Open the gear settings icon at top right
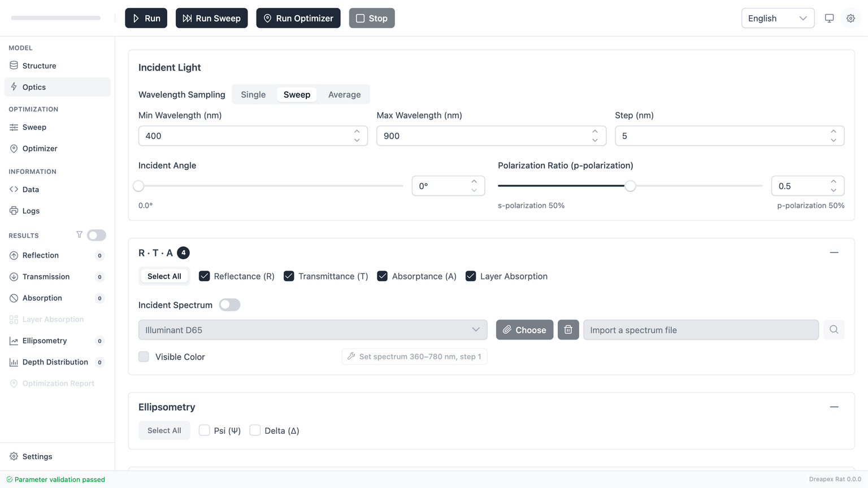This screenshot has height=488, width=868. click(850, 18)
